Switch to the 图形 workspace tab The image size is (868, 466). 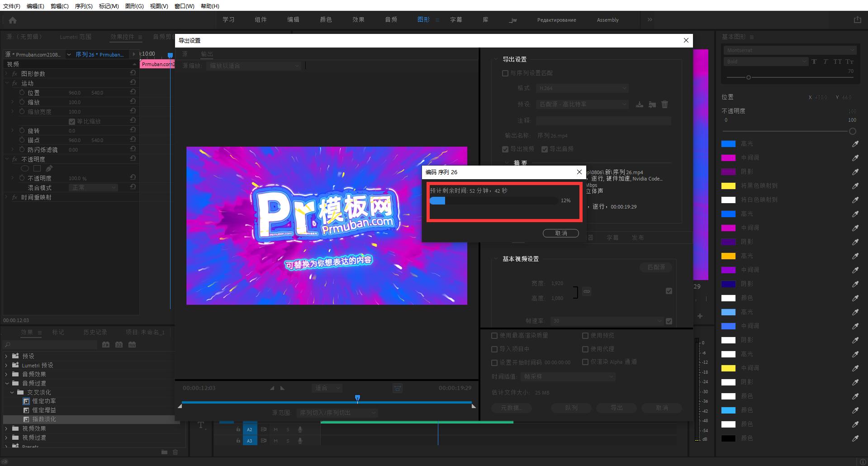(x=423, y=19)
